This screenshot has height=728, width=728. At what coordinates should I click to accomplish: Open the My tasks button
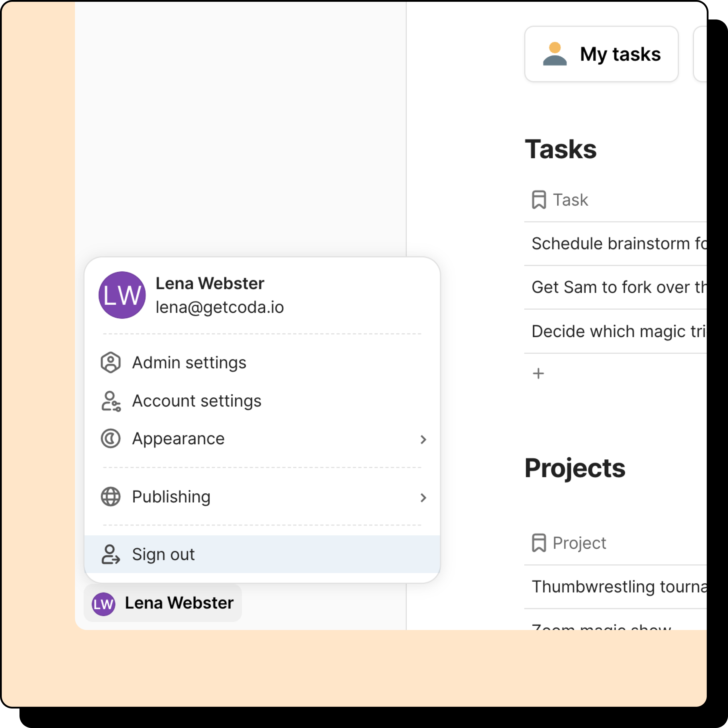[x=601, y=54]
